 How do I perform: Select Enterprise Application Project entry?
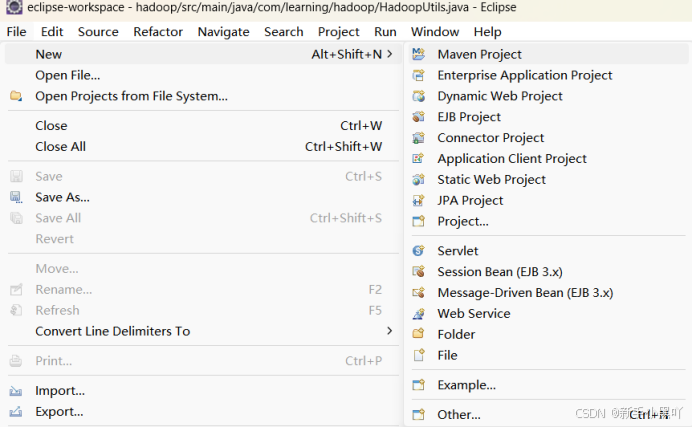pos(548,75)
